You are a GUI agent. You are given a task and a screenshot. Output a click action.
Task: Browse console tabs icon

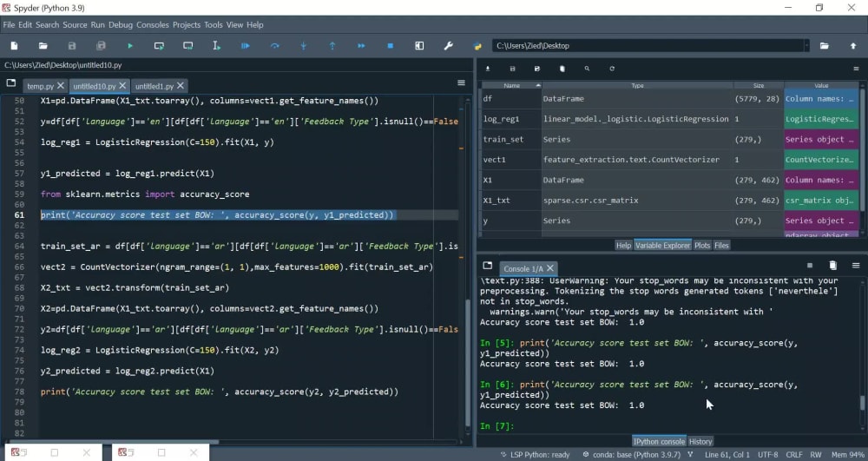[x=487, y=266]
